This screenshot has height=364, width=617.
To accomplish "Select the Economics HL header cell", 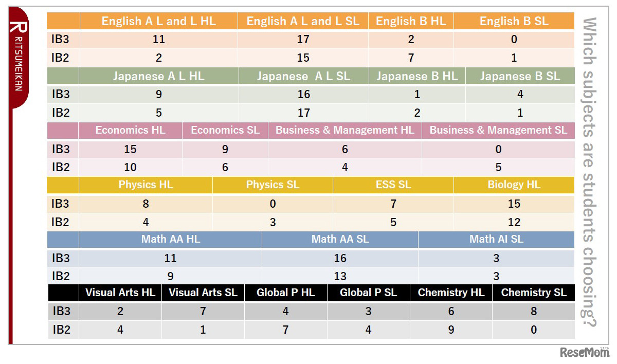I will (130, 130).
